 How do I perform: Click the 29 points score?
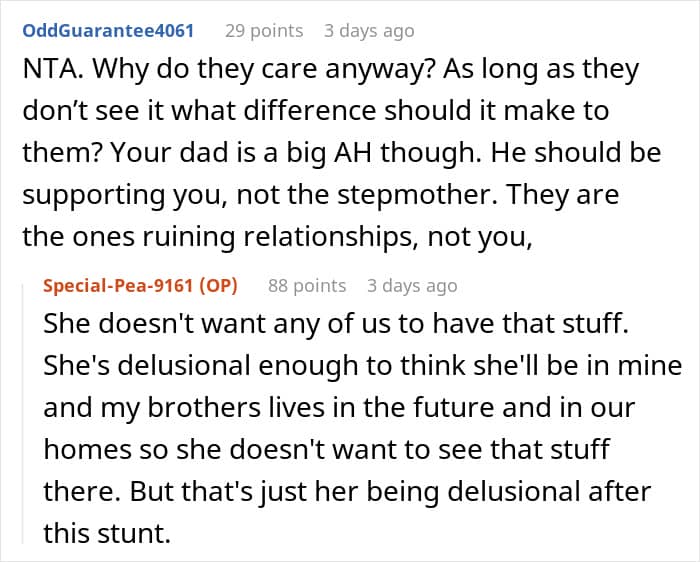[264, 31]
